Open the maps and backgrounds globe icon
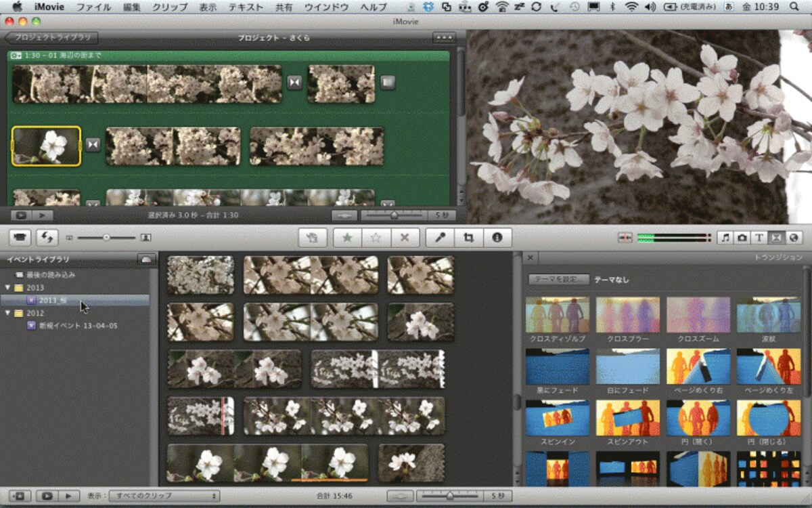 click(793, 238)
